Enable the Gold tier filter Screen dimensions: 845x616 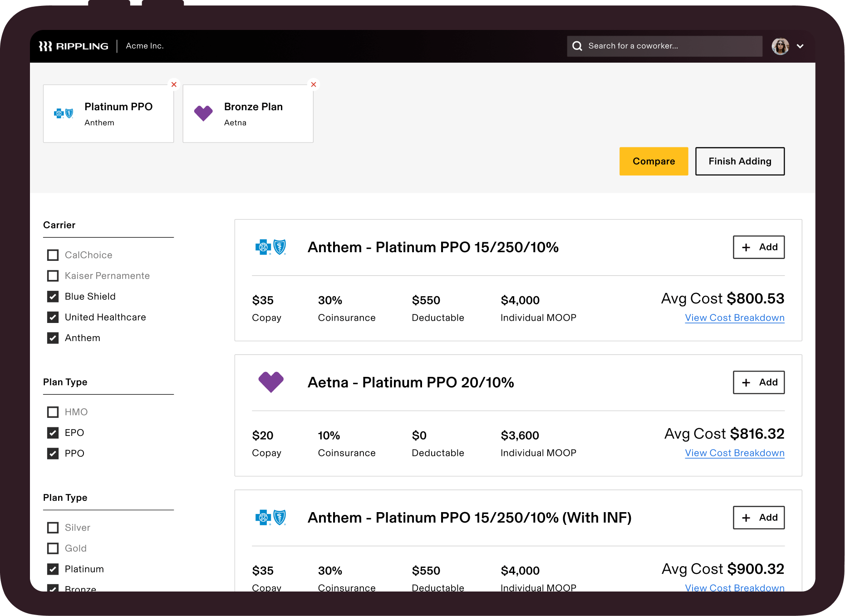[53, 548]
